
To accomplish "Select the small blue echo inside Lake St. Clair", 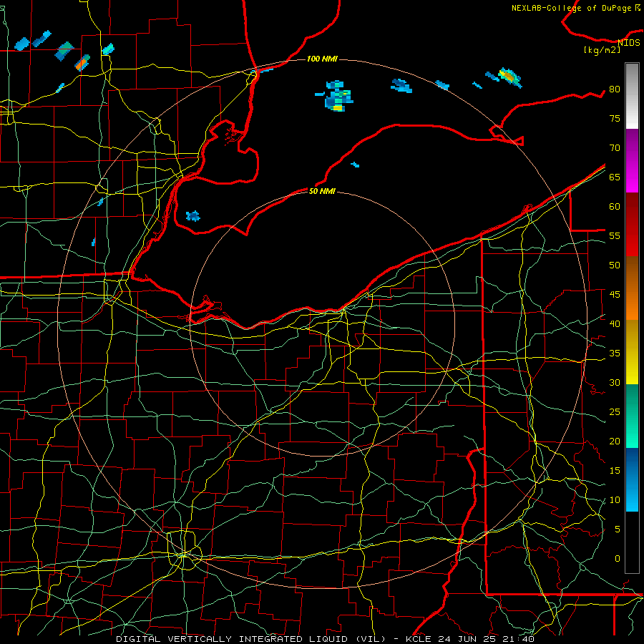I will click(192, 216).
